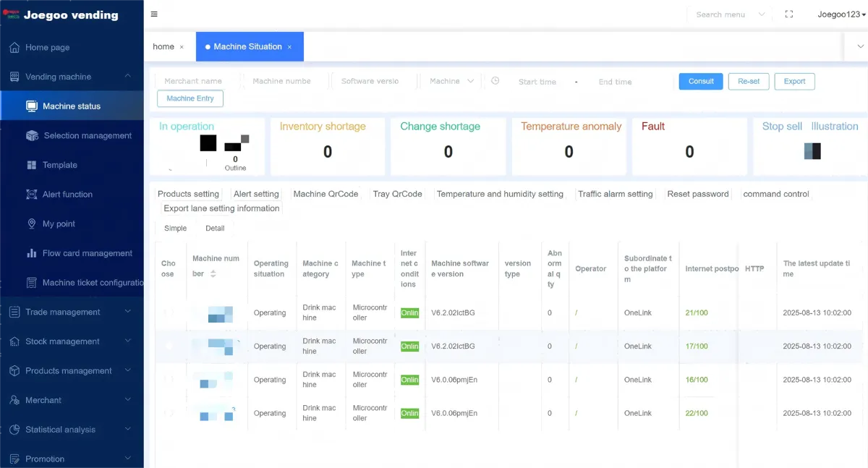Viewport: 868px width, 468px height.
Task: Click the Merchant name input field
Action: point(193,81)
